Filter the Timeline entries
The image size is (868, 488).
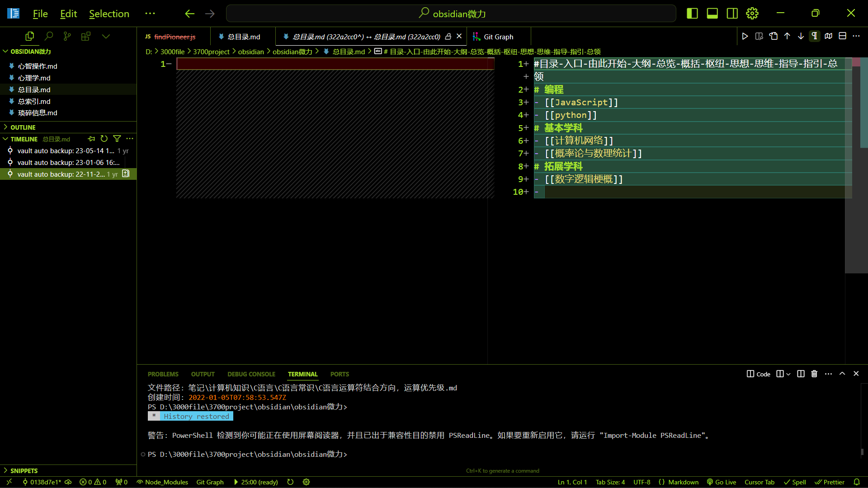tap(117, 139)
